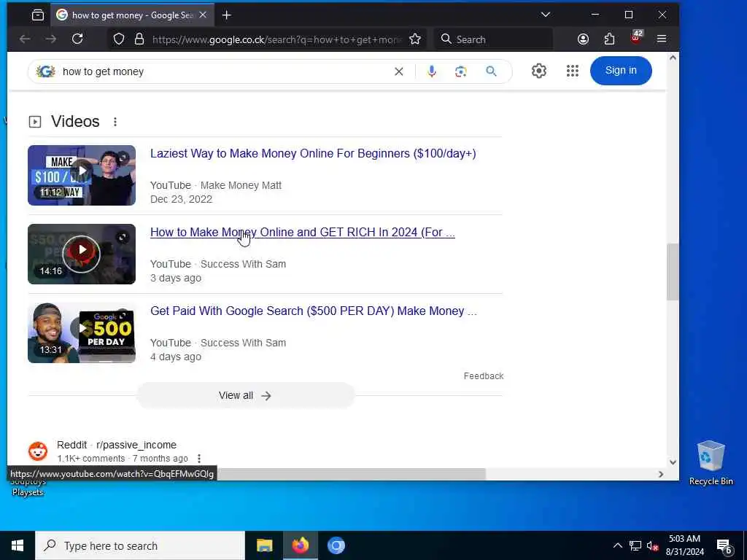Open File Explorer from taskbar
Viewport: 747px width, 560px height.
264,545
